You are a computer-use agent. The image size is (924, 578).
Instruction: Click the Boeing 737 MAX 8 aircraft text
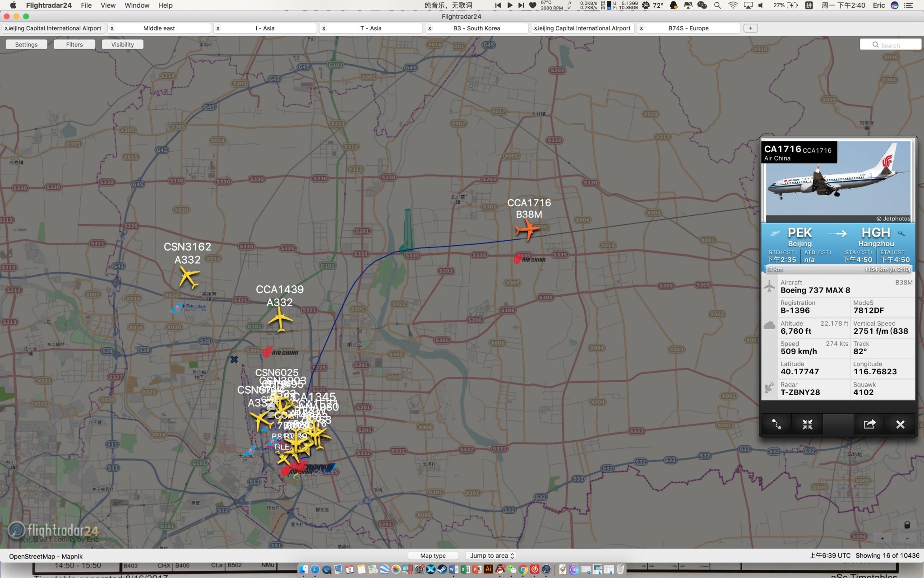[815, 290]
